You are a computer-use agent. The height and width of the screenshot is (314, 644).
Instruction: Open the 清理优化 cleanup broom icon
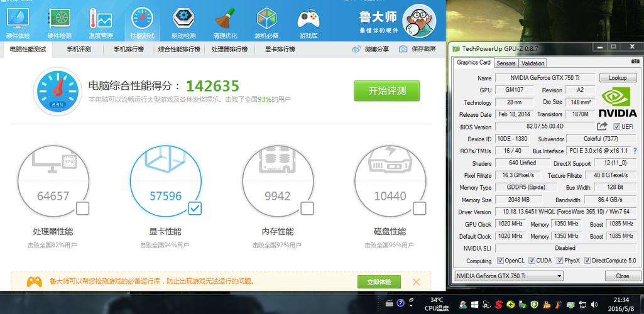(225, 19)
